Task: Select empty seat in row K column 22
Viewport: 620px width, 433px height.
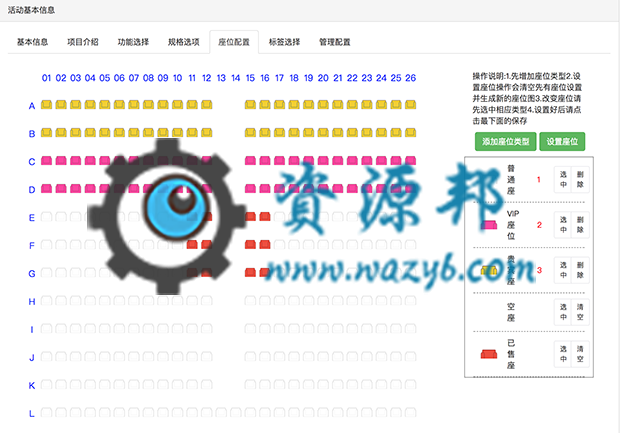Action: tap(352, 384)
